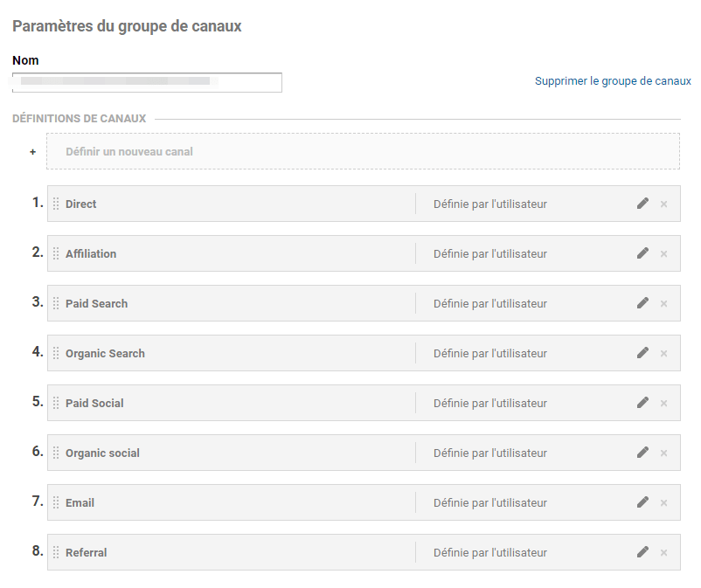The image size is (701, 588).
Task: Edit the Affiliation channel with pencil icon
Action: [x=642, y=253]
